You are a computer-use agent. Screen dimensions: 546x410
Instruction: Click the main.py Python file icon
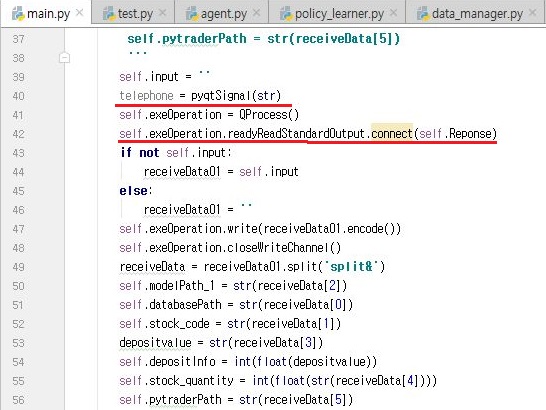(18, 14)
